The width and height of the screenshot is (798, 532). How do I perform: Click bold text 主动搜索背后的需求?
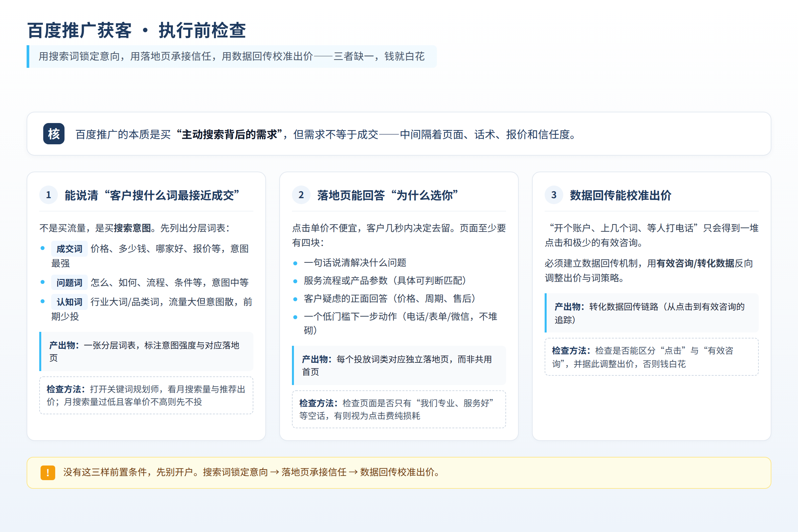click(x=230, y=134)
